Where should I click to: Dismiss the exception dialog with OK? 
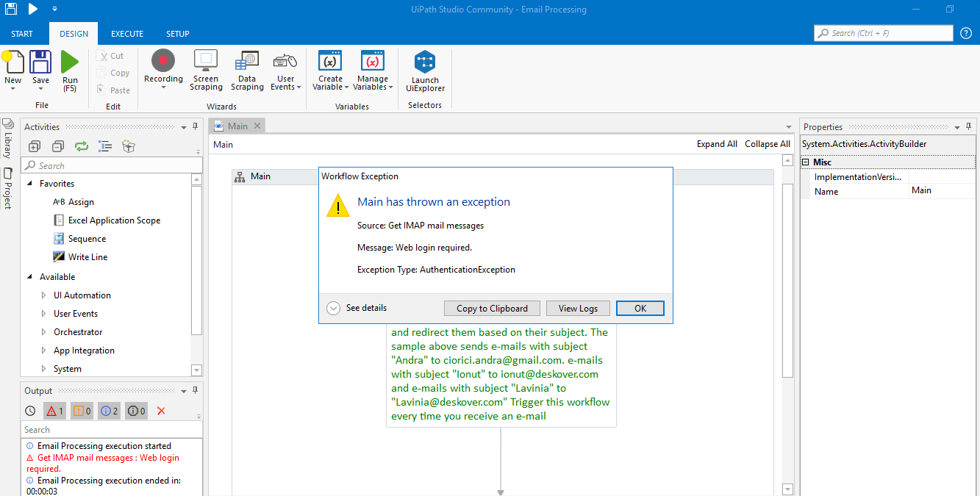coord(640,307)
